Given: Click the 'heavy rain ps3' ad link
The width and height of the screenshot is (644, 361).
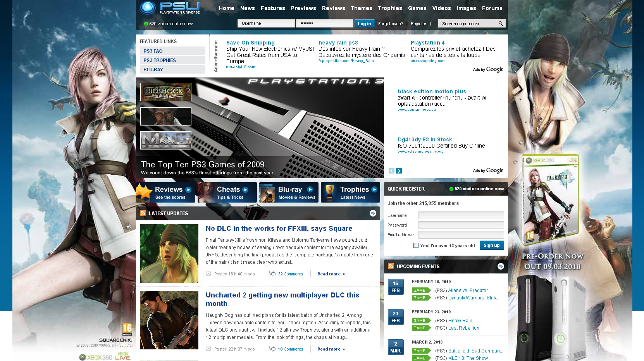Looking at the screenshot, I should [338, 43].
